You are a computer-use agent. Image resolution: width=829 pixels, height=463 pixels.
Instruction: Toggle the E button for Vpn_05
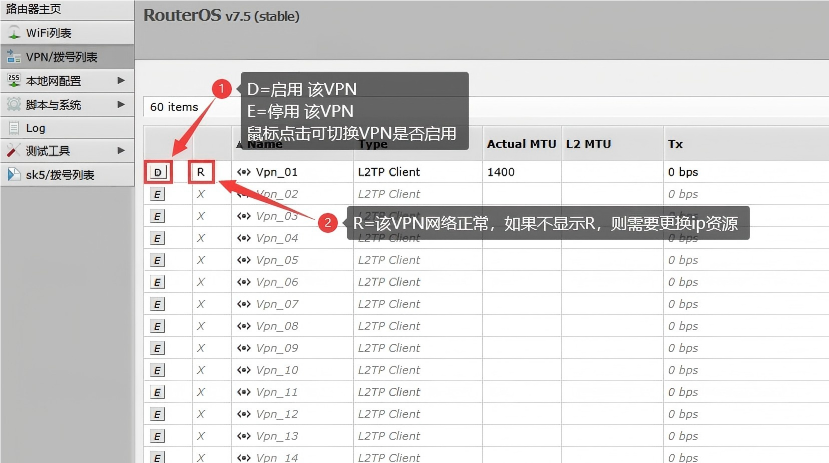(x=157, y=261)
